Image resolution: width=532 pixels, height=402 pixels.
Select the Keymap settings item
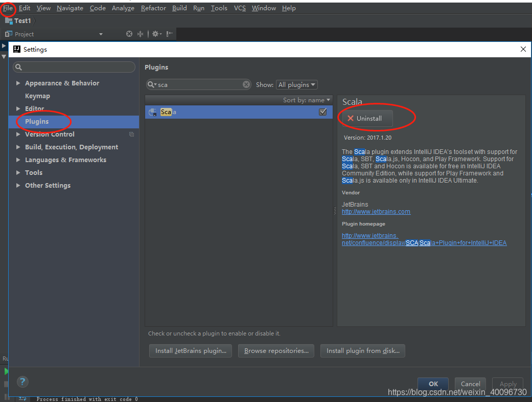pos(37,96)
